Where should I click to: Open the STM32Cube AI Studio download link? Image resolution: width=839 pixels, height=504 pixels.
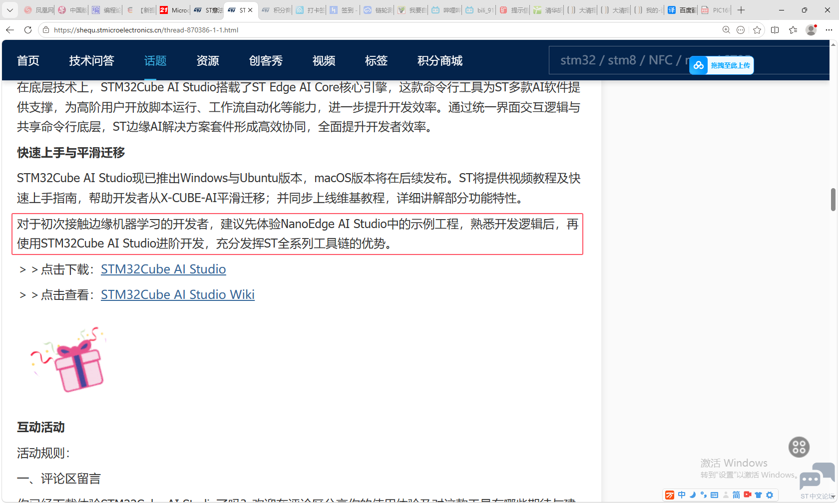tap(163, 269)
